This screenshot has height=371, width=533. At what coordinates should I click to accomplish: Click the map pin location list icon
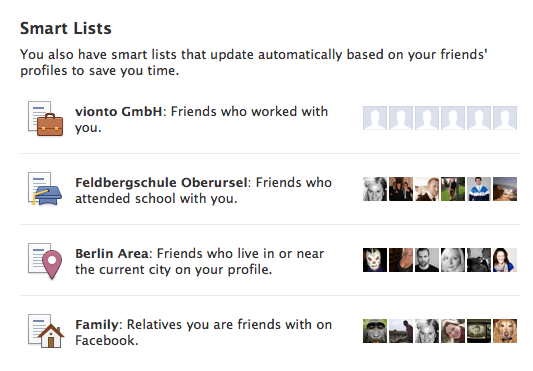coord(45,261)
